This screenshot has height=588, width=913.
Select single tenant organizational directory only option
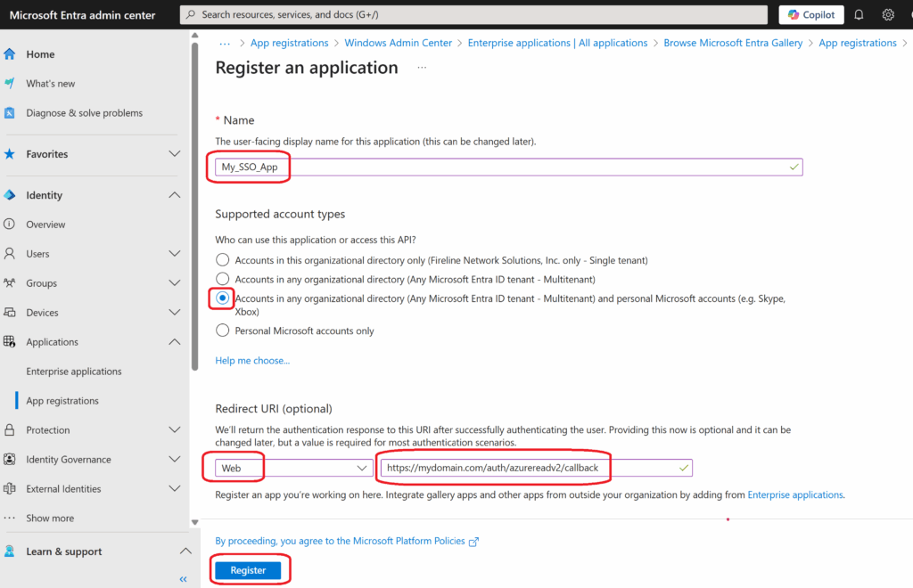coord(222,260)
